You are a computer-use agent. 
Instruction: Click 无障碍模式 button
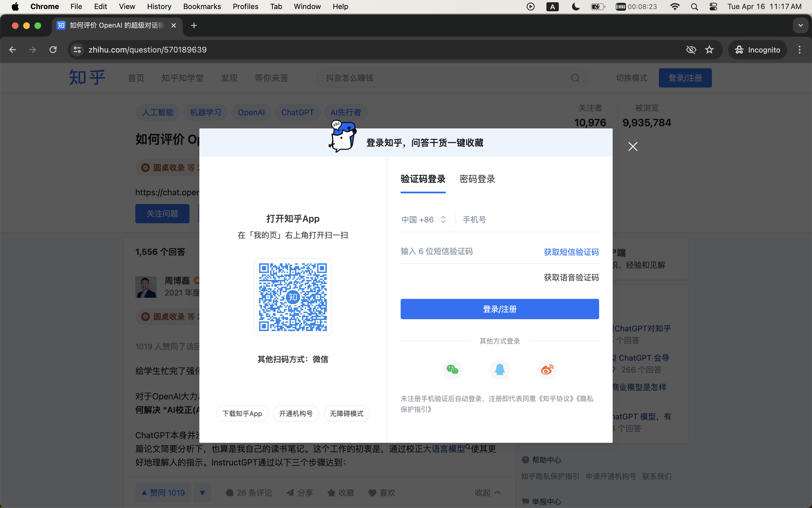click(x=347, y=413)
